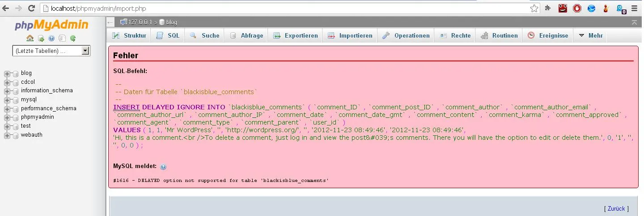Expand the information_schema tree node
The width and height of the screenshot is (644, 216).
[x=7, y=91]
